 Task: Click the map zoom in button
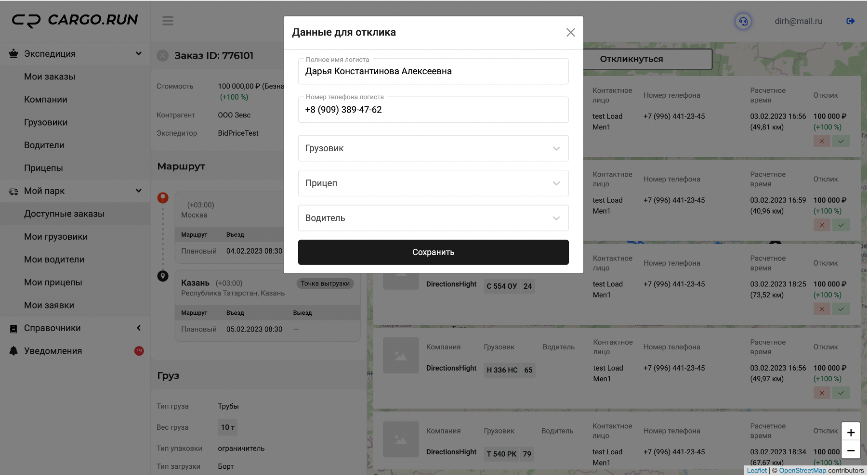click(851, 432)
